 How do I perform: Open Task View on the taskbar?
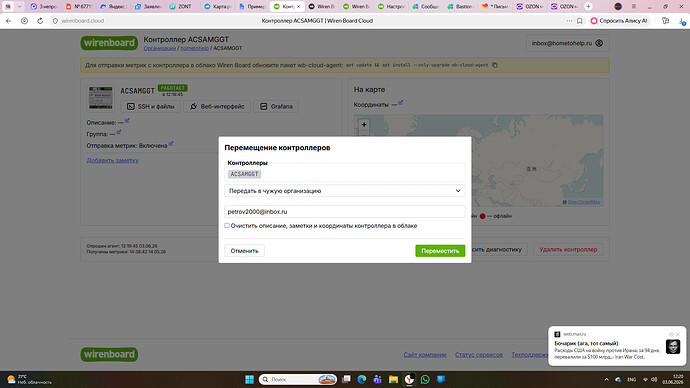346,379
